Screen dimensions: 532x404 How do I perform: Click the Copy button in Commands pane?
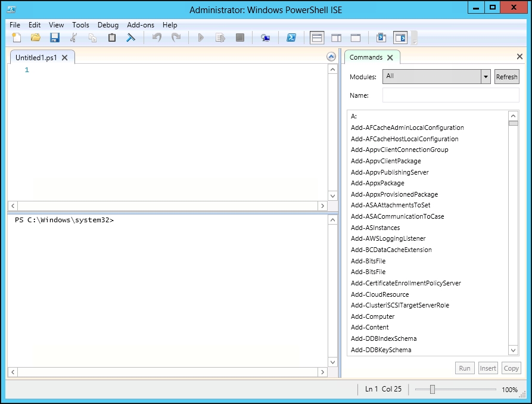click(x=511, y=368)
